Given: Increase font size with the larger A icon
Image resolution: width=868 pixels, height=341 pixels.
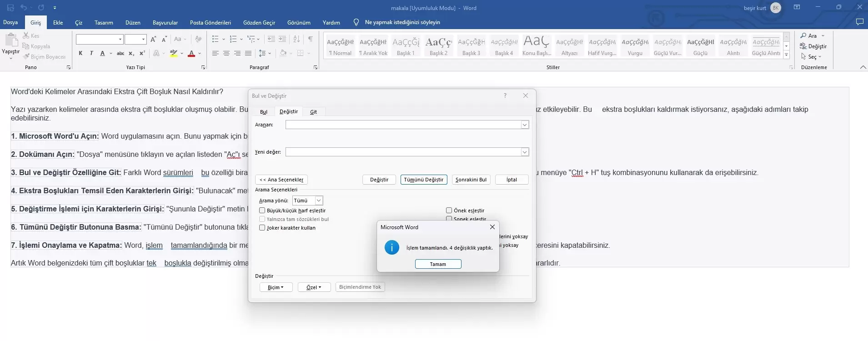Looking at the screenshot, I should coord(153,39).
